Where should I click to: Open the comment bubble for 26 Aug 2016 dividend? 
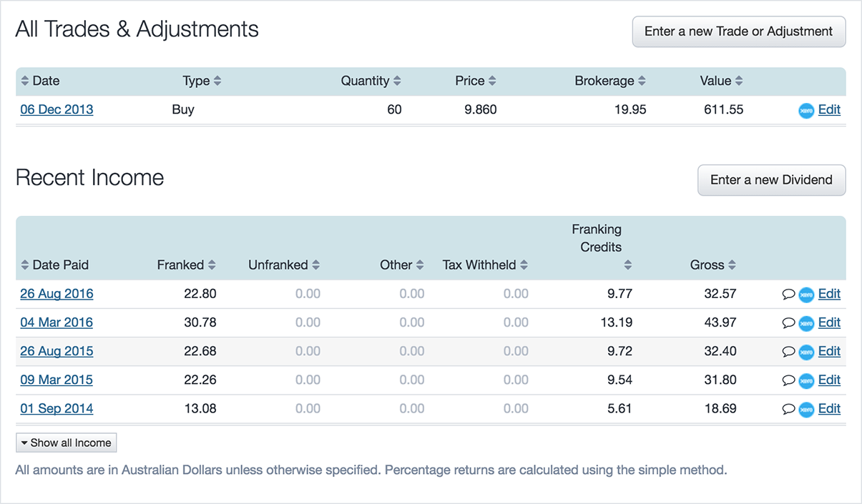pyautogui.click(x=788, y=295)
